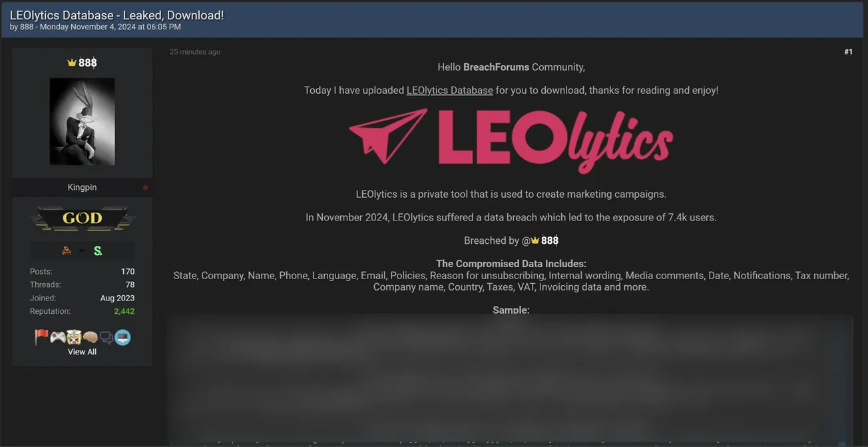Click the Bugs Bunny avatar image
The height and width of the screenshot is (447, 868).
pyautogui.click(x=83, y=121)
